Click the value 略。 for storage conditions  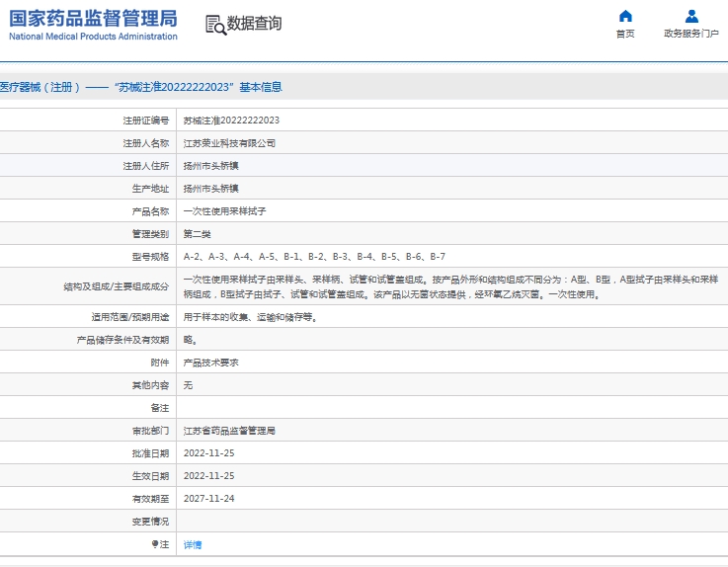click(190, 340)
